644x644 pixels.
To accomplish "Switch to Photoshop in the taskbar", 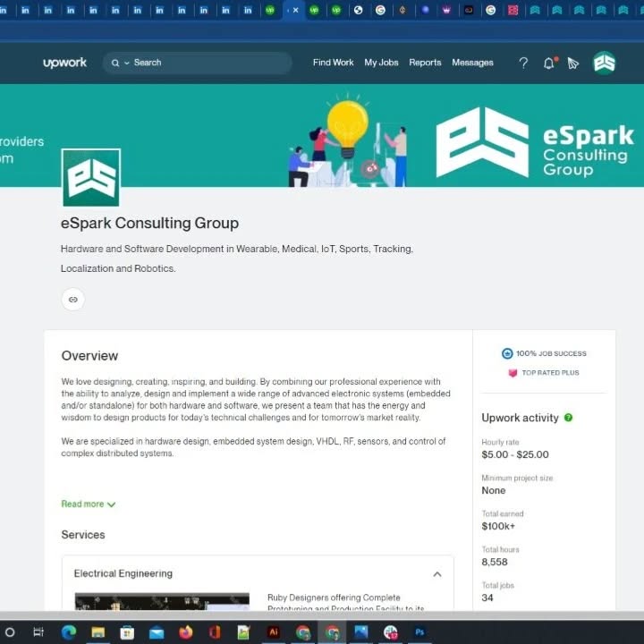I will pyautogui.click(x=419, y=632).
